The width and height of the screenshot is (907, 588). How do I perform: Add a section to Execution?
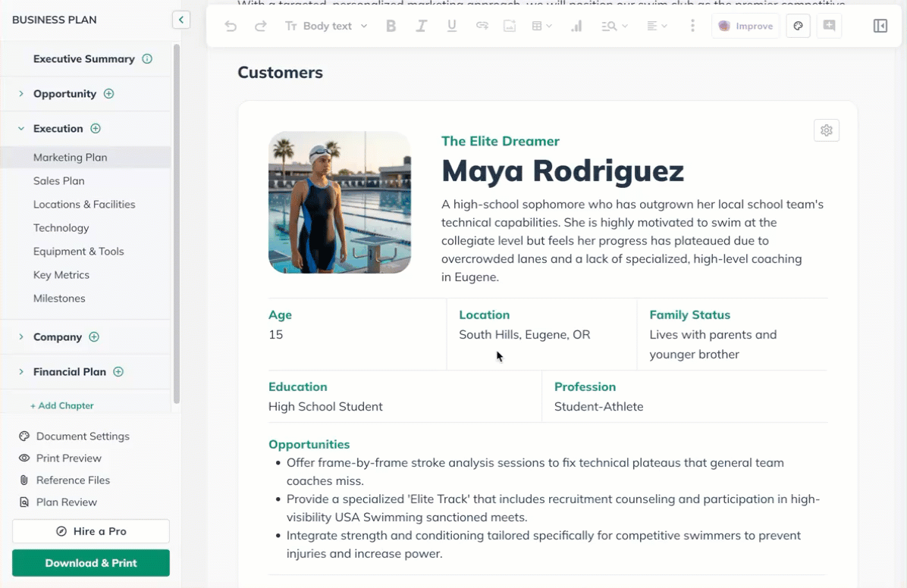tap(96, 128)
